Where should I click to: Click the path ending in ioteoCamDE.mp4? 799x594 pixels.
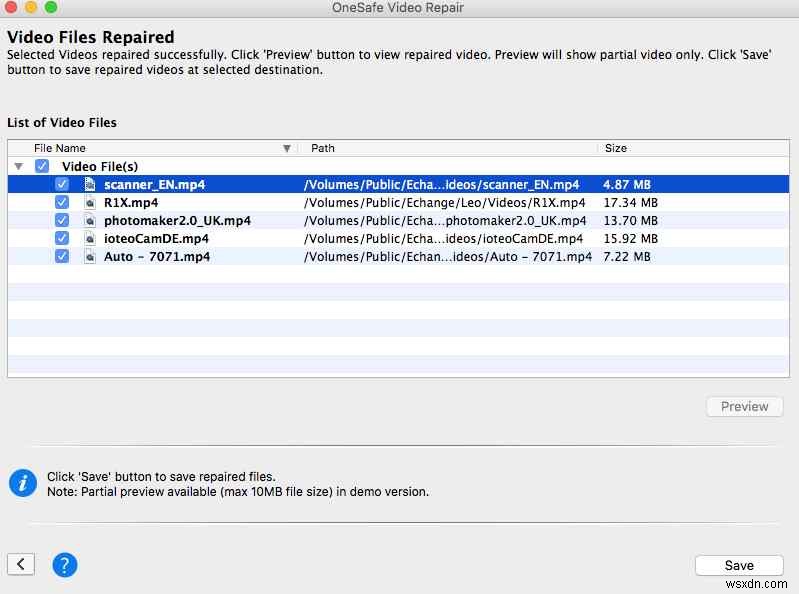pyautogui.click(x=443, y=238)
